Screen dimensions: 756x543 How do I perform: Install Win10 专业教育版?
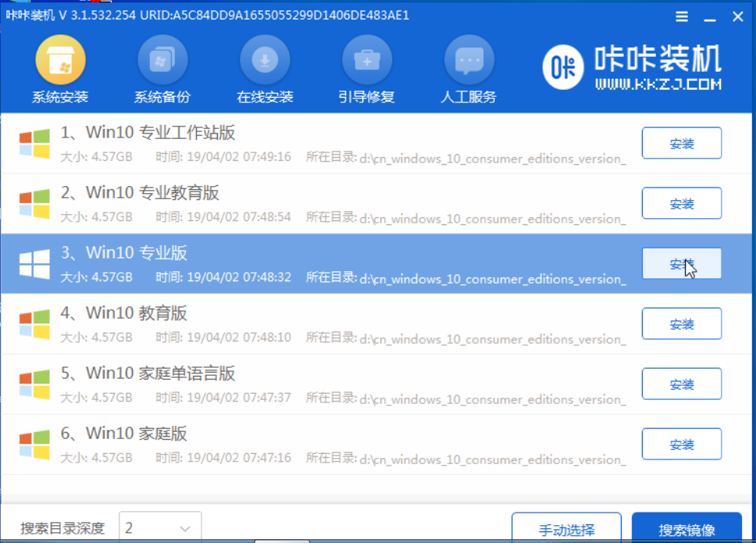pyautogui.click(x=681, y=204)
